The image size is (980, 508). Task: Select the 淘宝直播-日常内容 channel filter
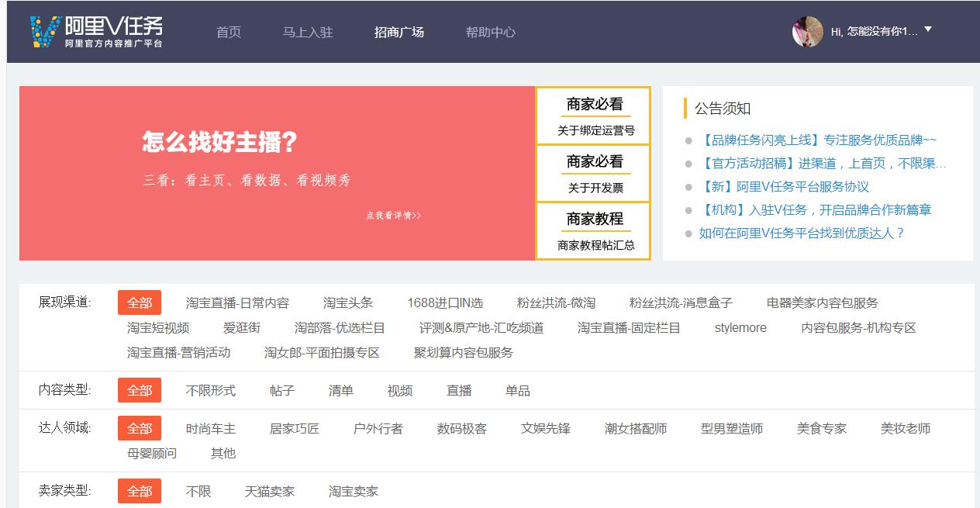point(236,302)
